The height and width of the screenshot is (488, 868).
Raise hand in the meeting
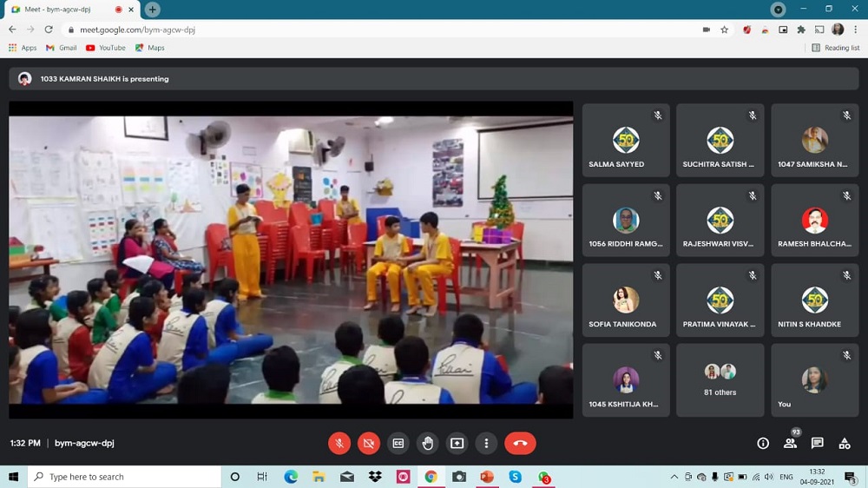click(428, 443)
